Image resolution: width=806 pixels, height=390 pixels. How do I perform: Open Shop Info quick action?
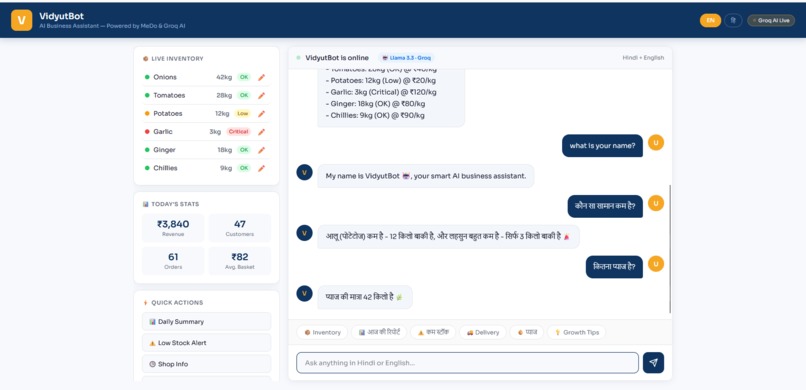[207, 364]
